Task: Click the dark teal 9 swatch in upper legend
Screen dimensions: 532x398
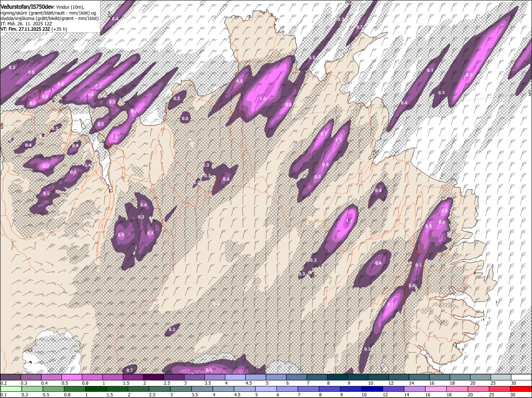Action: [357, 377]
